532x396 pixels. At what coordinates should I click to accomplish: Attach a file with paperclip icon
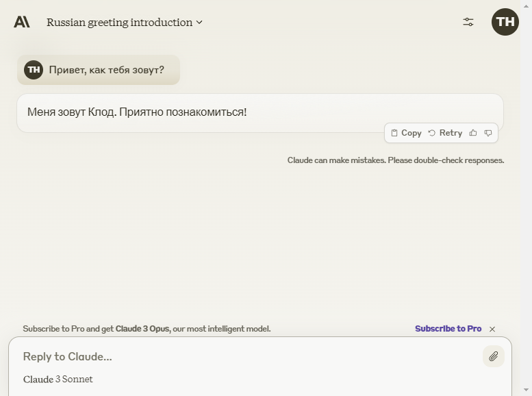tap(494, 356)
